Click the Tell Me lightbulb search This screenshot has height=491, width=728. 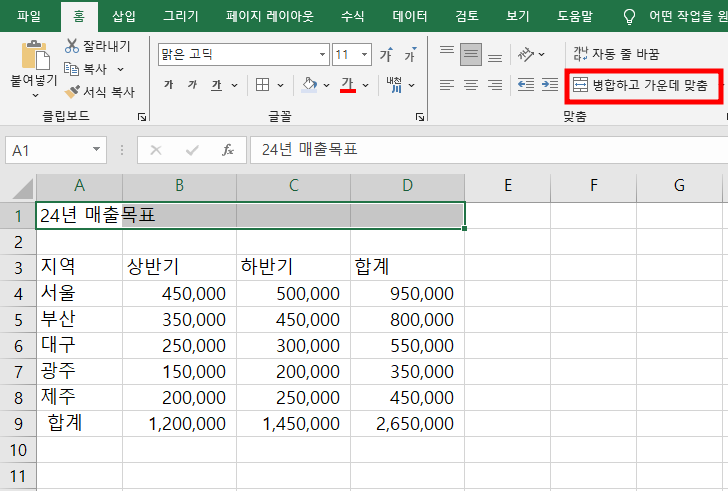[629, 17]
